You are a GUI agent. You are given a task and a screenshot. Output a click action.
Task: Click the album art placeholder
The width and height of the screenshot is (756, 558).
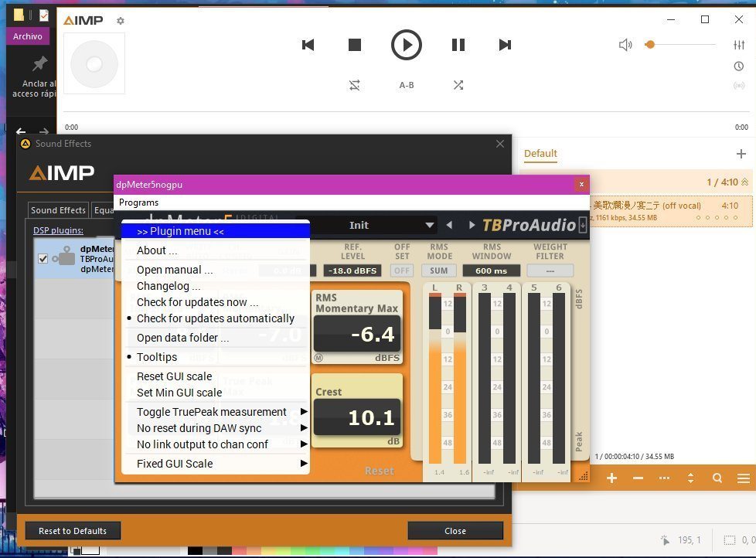94,63
